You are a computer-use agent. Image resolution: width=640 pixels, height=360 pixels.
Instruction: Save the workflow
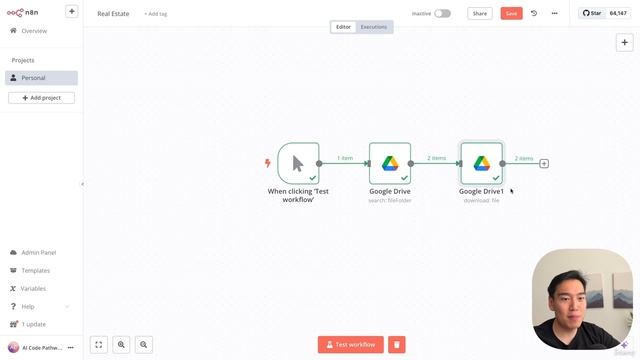pos(511,13)
